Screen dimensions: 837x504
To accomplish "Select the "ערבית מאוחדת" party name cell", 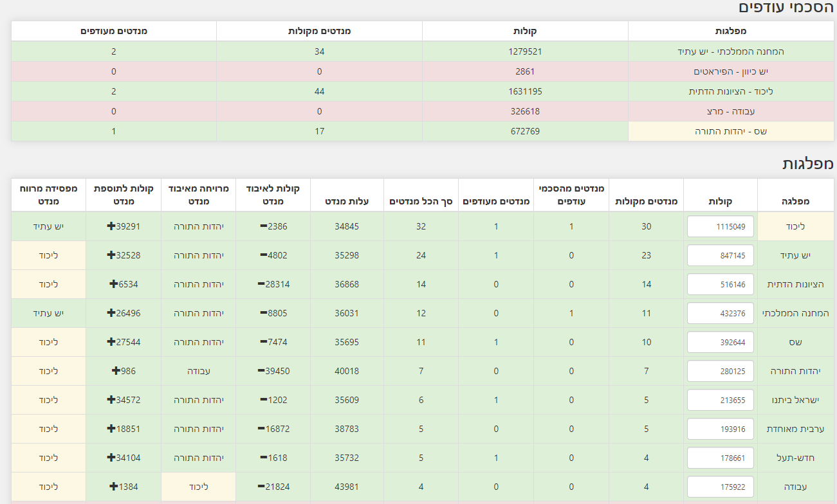I will tap(796, 429).
